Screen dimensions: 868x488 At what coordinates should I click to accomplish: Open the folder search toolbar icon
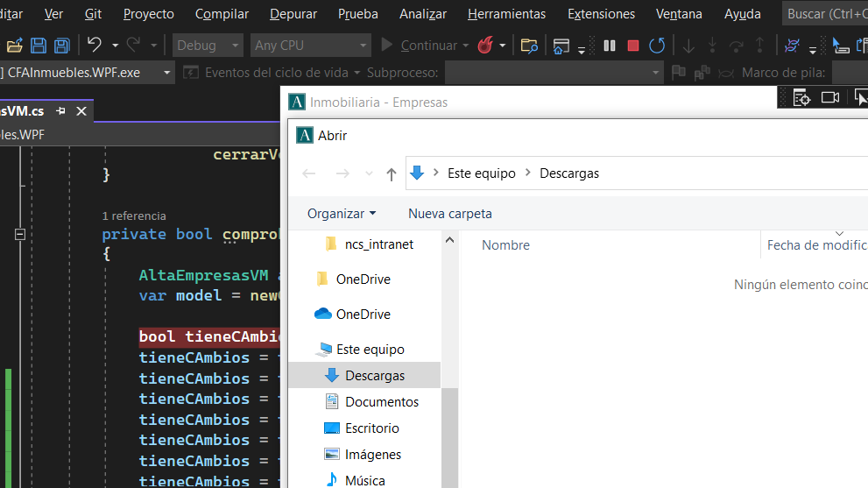click(528, 46)
